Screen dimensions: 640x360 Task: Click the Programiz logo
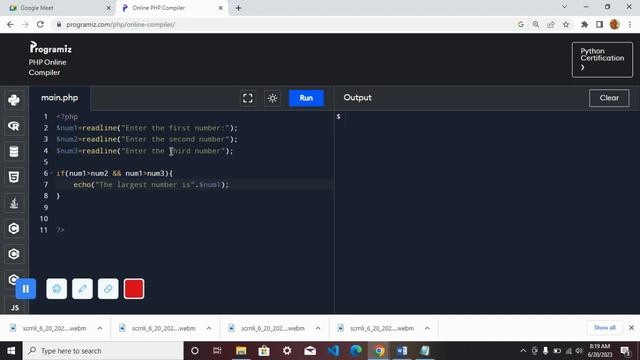pos(50,48)
